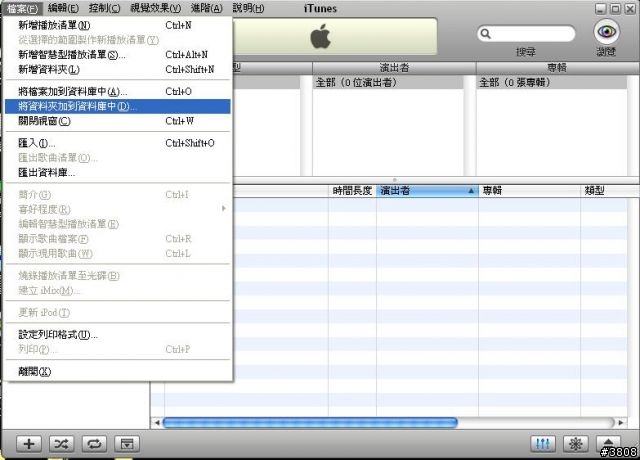Click the add playlist plus button

(x=29, y=444)
